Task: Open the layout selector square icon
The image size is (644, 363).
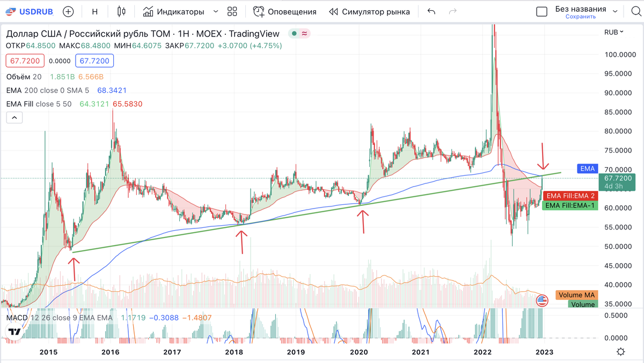Action: pyautogui.click(x=542, y=11)
